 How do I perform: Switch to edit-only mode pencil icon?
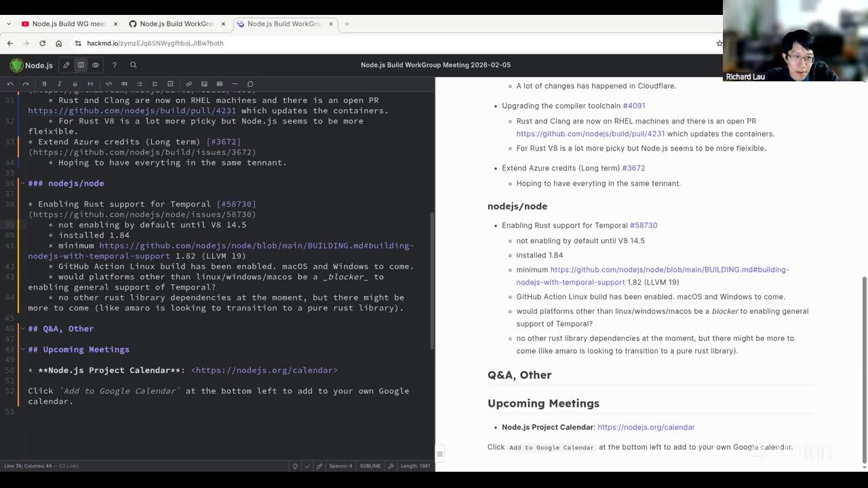click(x=66, y=65)
